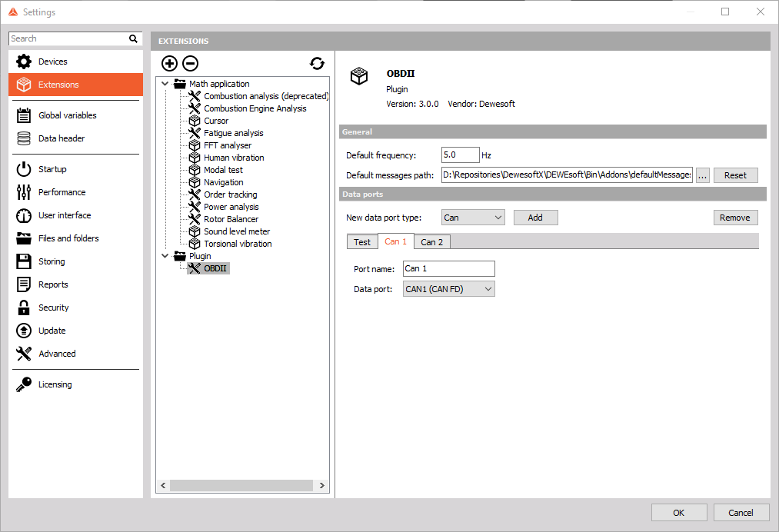
Task: Maximize the Settings window
Action: pyautogui.click(x=725, y=12)
